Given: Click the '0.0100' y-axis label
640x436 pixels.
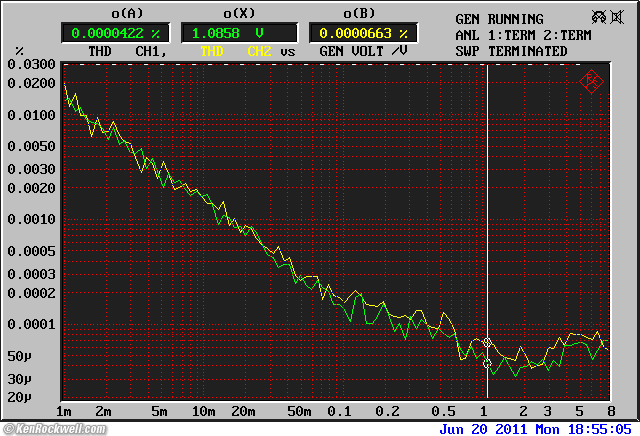Looking at the screenshot, I should point(31,115).
